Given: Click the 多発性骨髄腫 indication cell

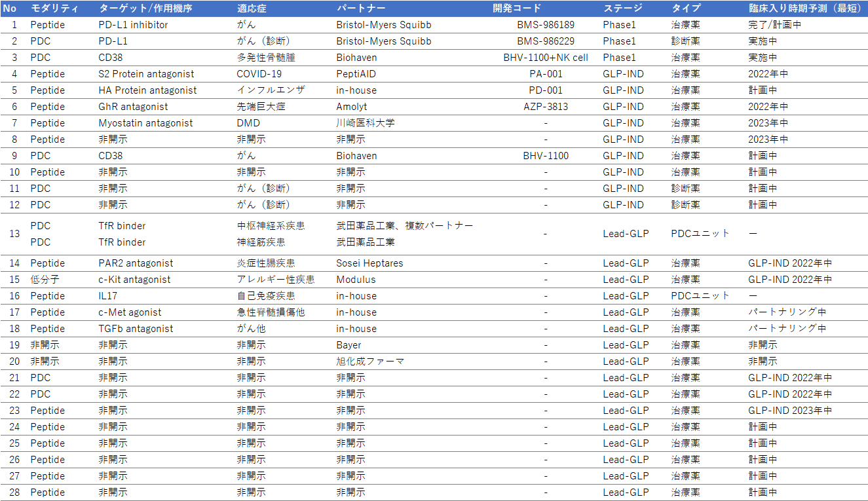Looking at the screenshot, I should tap(266, 58).
